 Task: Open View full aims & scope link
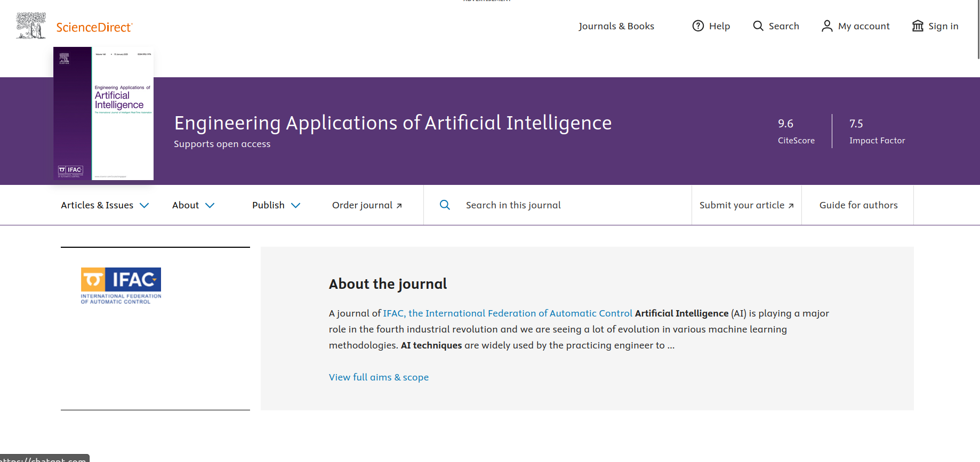379,377
